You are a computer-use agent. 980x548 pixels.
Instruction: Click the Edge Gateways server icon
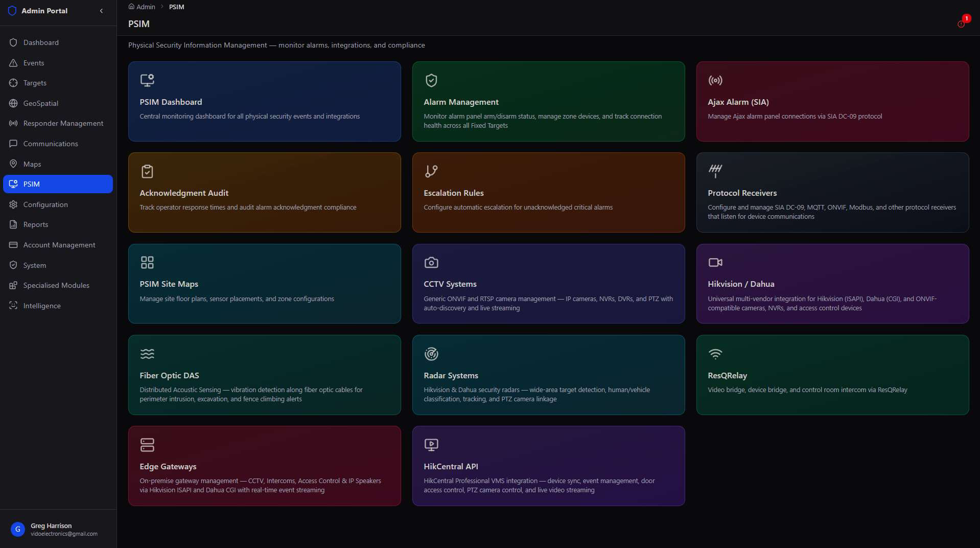pyautogui.click(x=147, y=445)
